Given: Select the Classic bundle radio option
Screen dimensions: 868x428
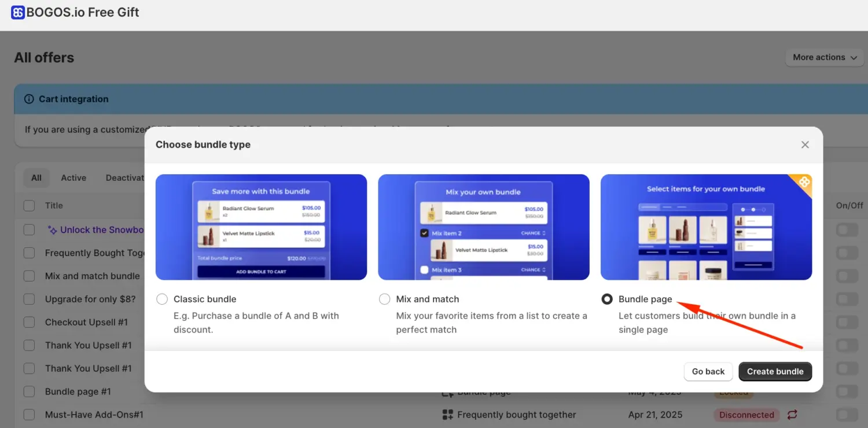Looking at the screenshot, I should pyautogui.click(x=163, y=299).
